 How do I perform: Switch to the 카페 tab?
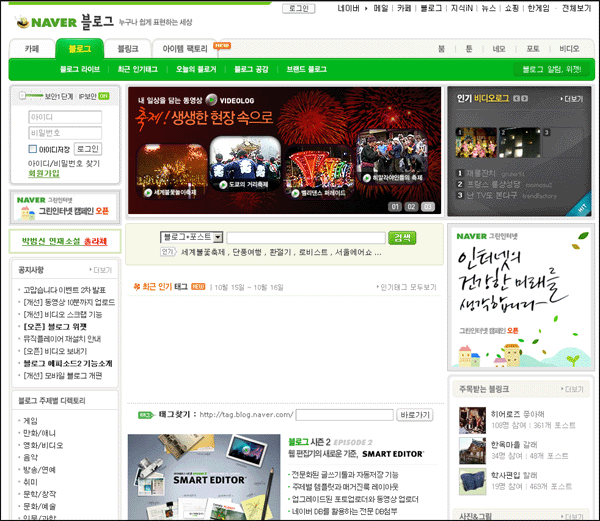(32, 49)
